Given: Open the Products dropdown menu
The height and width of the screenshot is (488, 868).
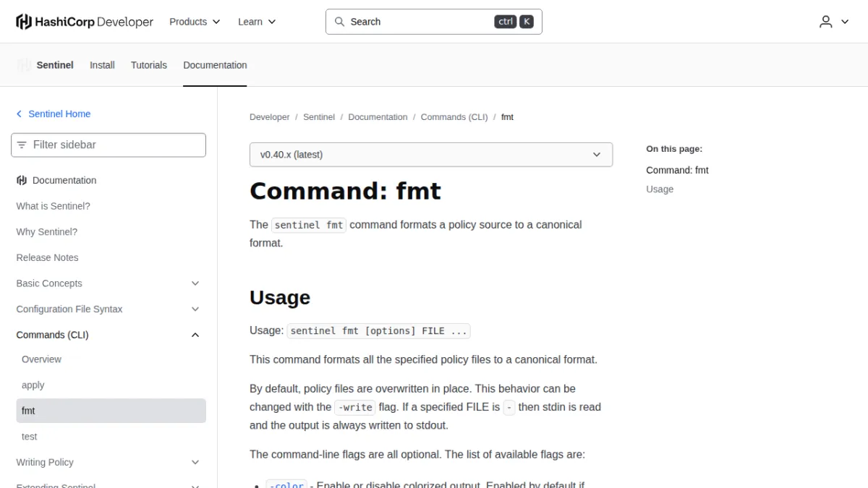Looking at the screenshot, I should click(x=195, y=22).
